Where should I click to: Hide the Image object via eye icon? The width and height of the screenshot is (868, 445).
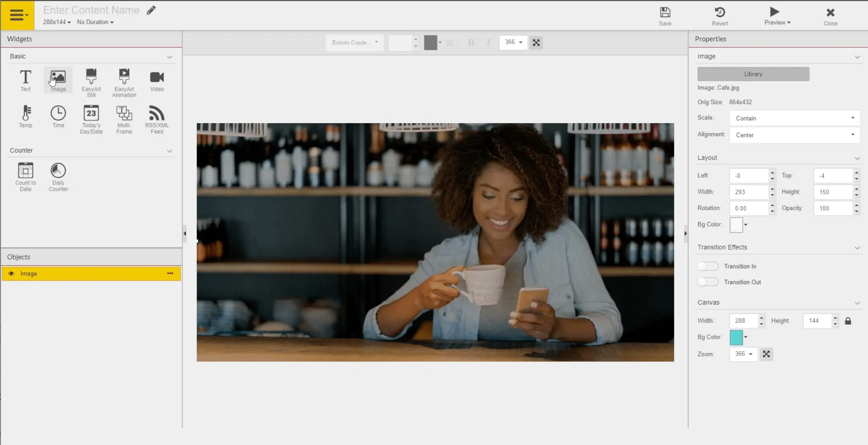pos(11,274)
